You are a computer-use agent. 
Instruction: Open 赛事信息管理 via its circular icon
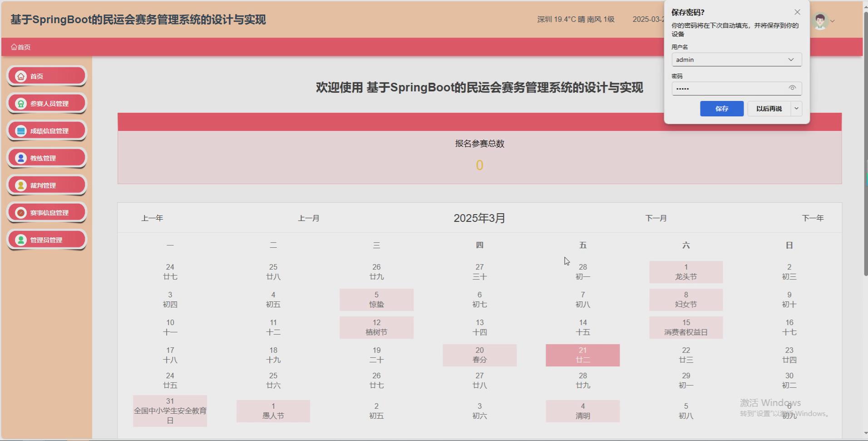(20, 212)
